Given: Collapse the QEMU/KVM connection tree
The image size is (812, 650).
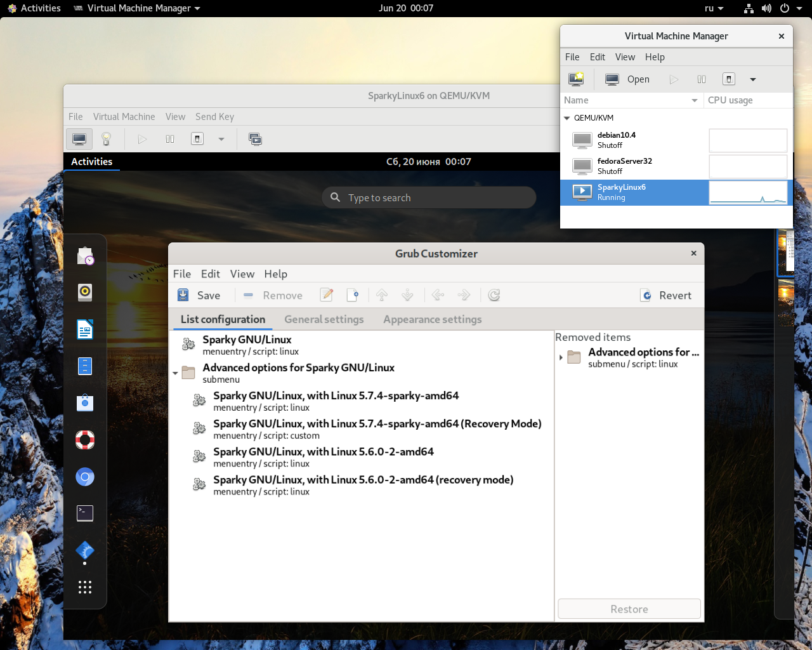Looking at the screenshot, I should coord(567,118).
